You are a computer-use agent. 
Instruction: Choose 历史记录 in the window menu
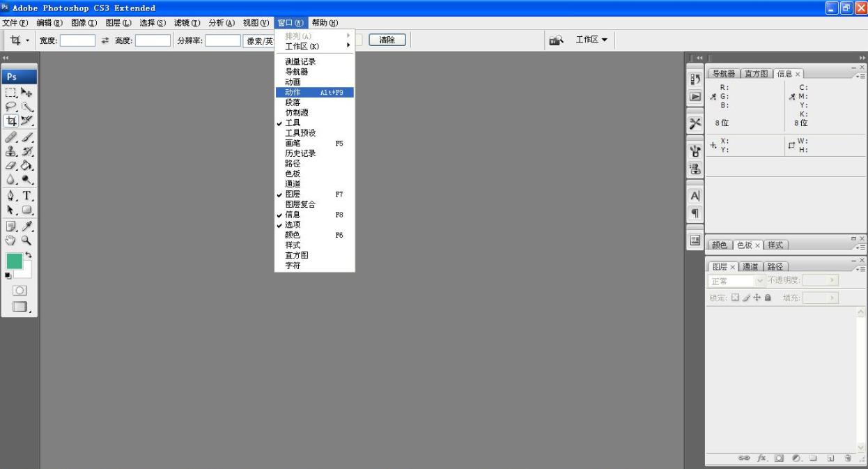click(315, 153)
